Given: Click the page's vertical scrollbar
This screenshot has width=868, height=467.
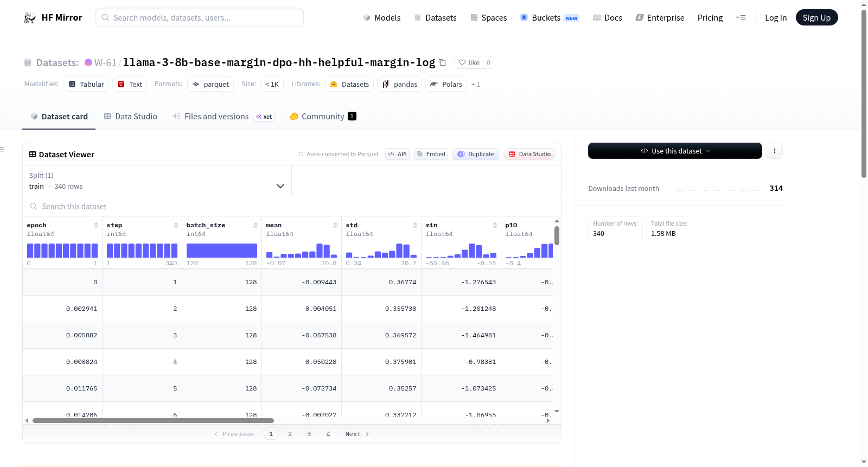Looking at the screenshot, I should (x=864, y=93).
